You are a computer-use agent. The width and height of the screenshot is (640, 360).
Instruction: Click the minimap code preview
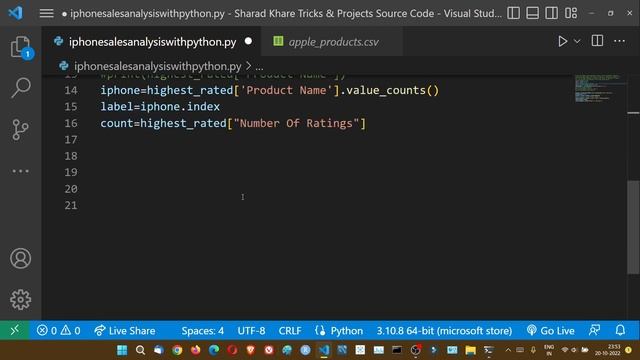point(598,88)
